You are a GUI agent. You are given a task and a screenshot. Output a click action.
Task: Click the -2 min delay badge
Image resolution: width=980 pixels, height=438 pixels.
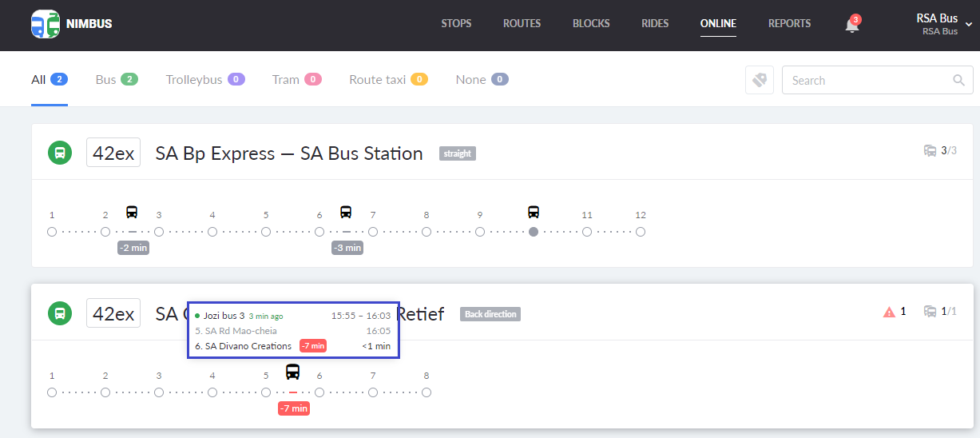[133, 248]
